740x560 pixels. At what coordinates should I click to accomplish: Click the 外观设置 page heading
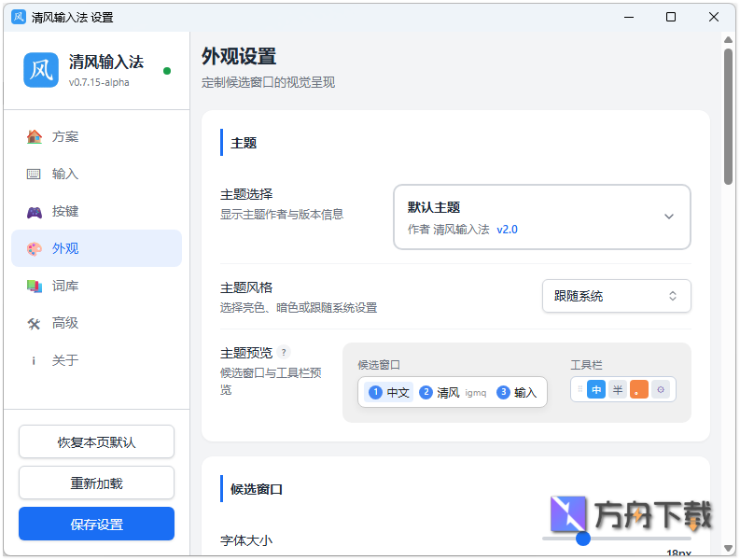click(x=239, y=56)
